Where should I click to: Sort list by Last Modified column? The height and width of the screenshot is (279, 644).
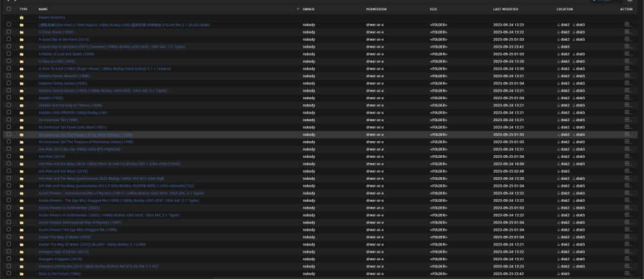coord(506,9)
